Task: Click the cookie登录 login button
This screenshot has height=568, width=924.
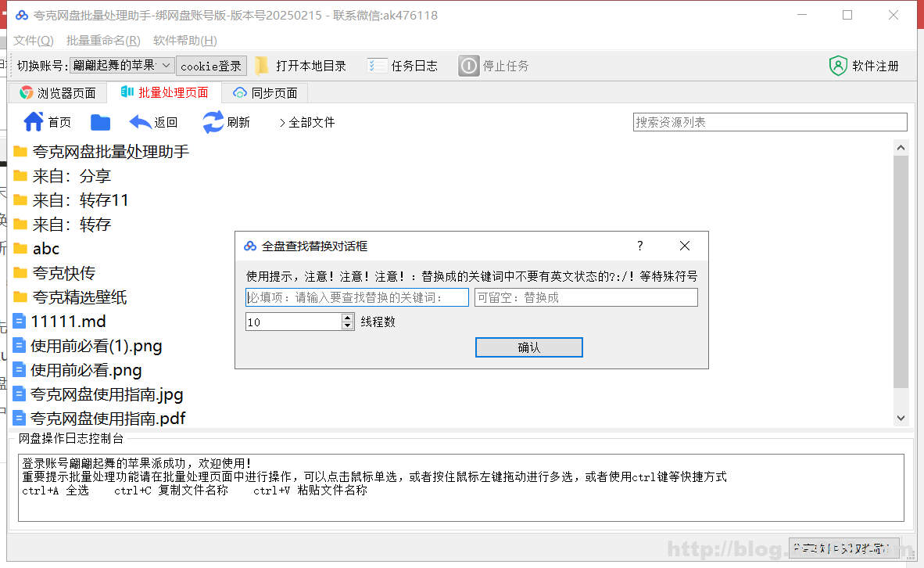Action: click(x=211, y=66)
